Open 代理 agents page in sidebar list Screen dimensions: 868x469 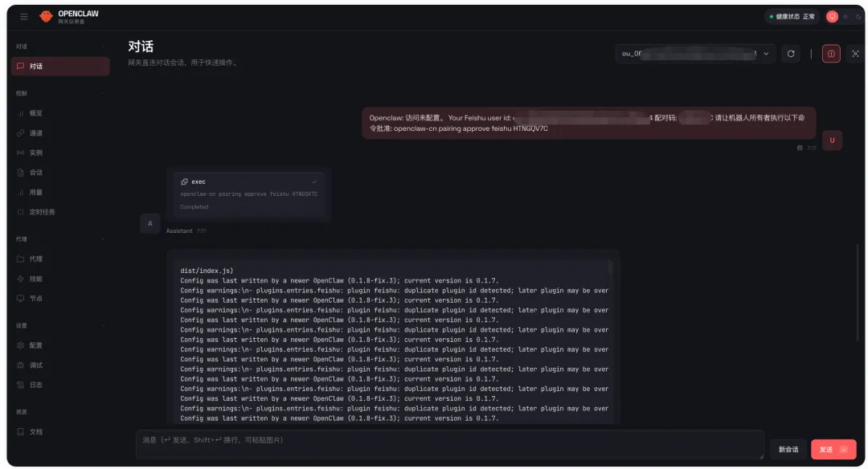[60, 259]
